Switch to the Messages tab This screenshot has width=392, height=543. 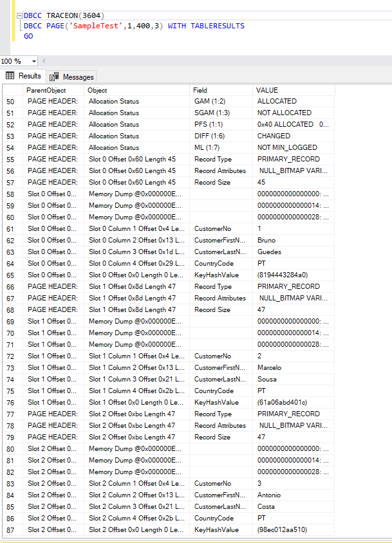click(71, 77)
